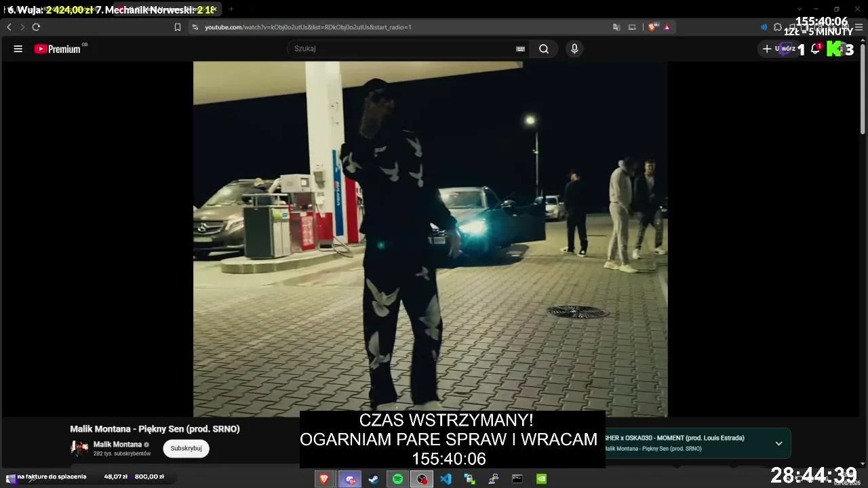
Task: Open Brave Shields lion icon
Action: pos(652,27)
